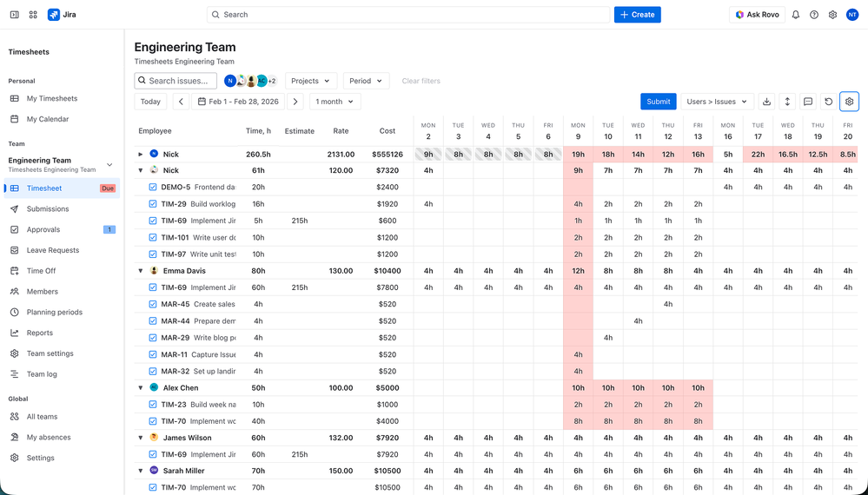Open Team settings in sidebar
The image size is (868, 495).
tap(50, 353)
